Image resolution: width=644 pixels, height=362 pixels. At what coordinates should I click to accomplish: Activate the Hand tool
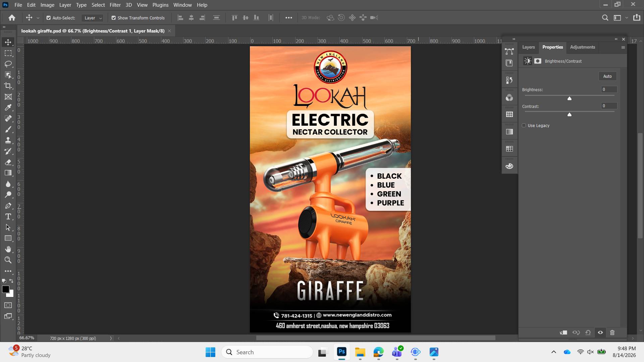click(8, 249)
